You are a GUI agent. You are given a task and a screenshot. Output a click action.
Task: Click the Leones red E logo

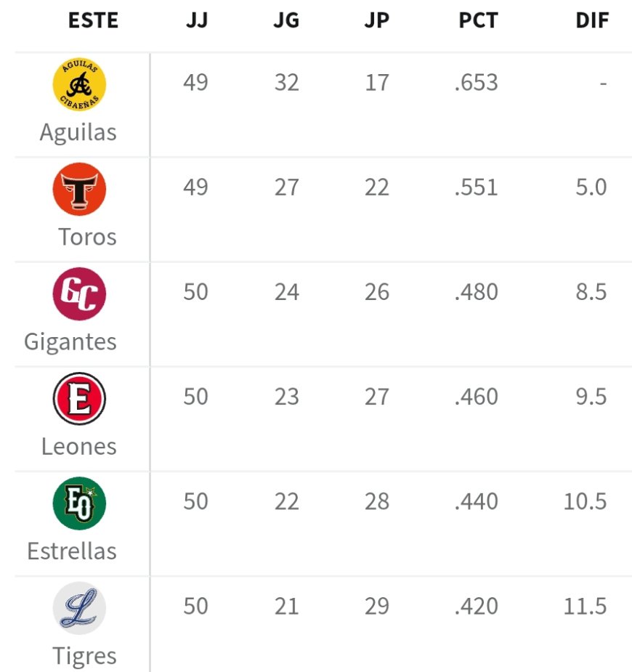click(x=79, y=399)
